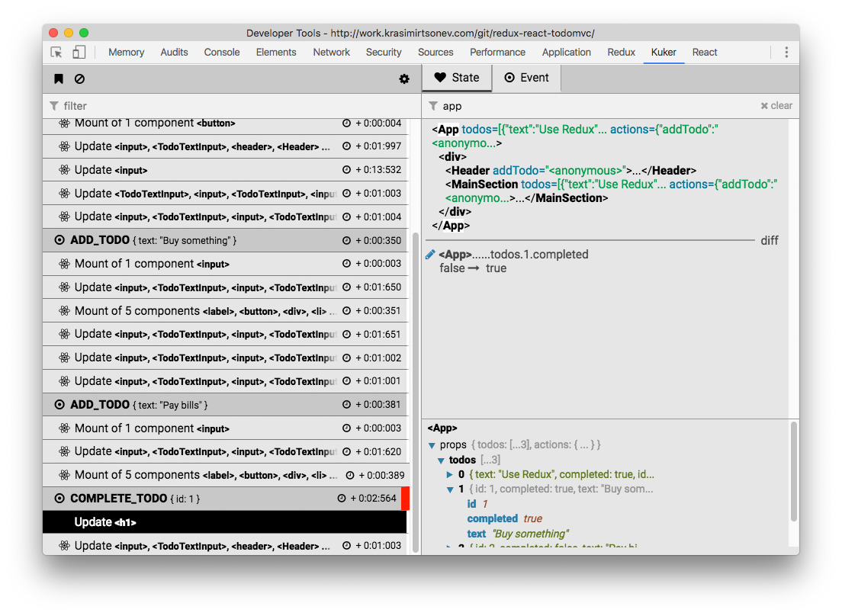Image resolution: width=842 pixels, height=616 pixels.
Task: Toggle device toolbar icon
Action: coord(79,53)
